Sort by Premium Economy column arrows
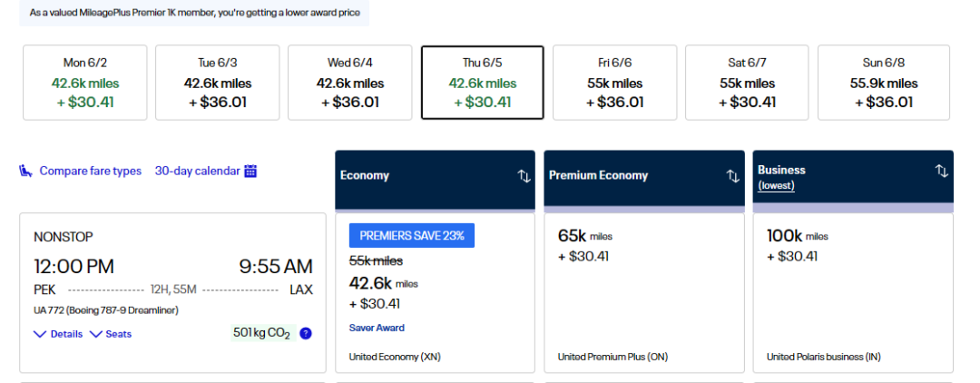The image size is (980, 383). 733,176
